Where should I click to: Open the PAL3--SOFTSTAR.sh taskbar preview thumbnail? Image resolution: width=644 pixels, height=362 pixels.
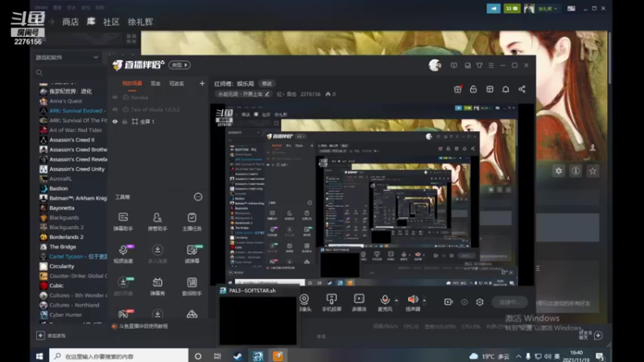tap(258, 315)
